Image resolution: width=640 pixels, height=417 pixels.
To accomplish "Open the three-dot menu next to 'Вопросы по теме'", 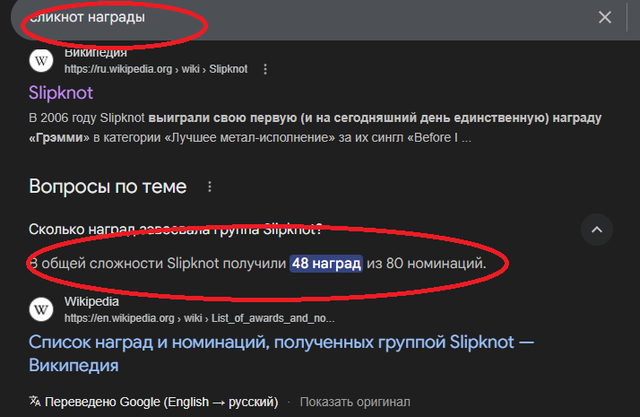I will click(209, 187).
